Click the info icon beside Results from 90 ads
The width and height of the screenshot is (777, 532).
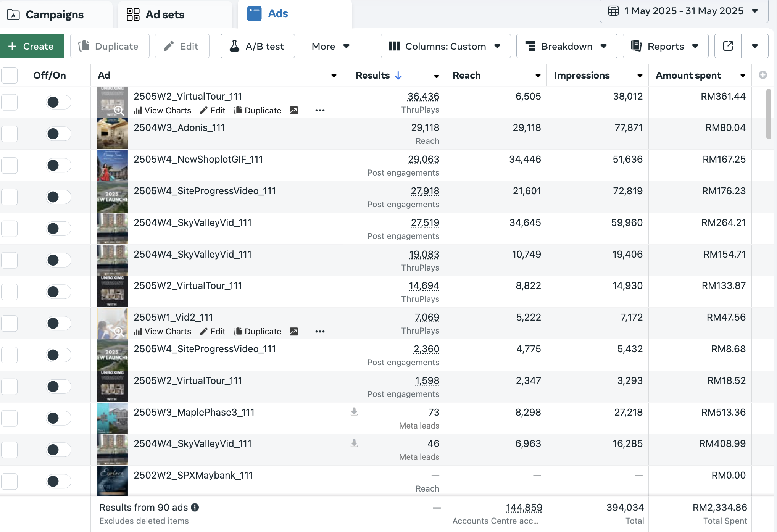point(195,507)
